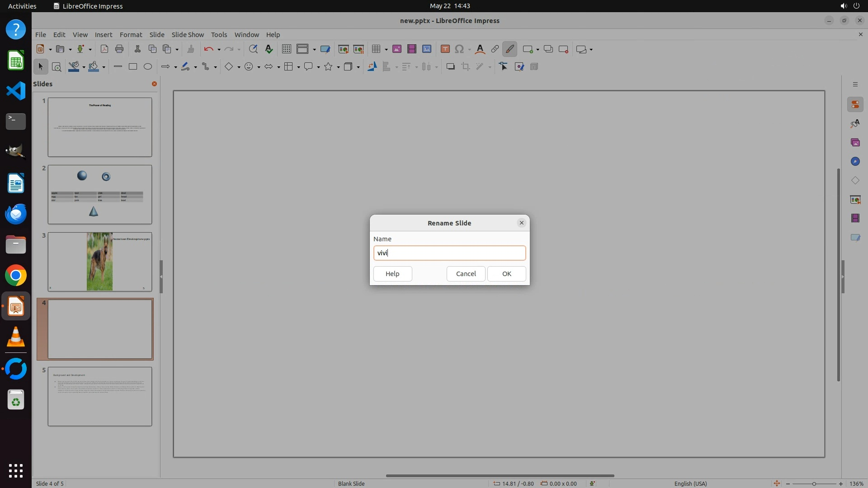Toggle Shadow for selected object
Image resolution: width=868 pixels, height=488 pixels.
(450, 67)
